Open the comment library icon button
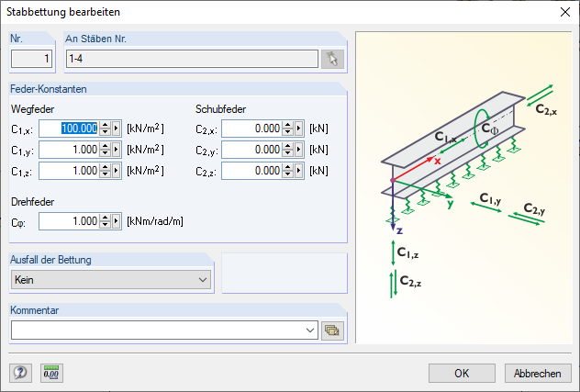The width and height of the screenshot is (580, 392). pos(331,330)
